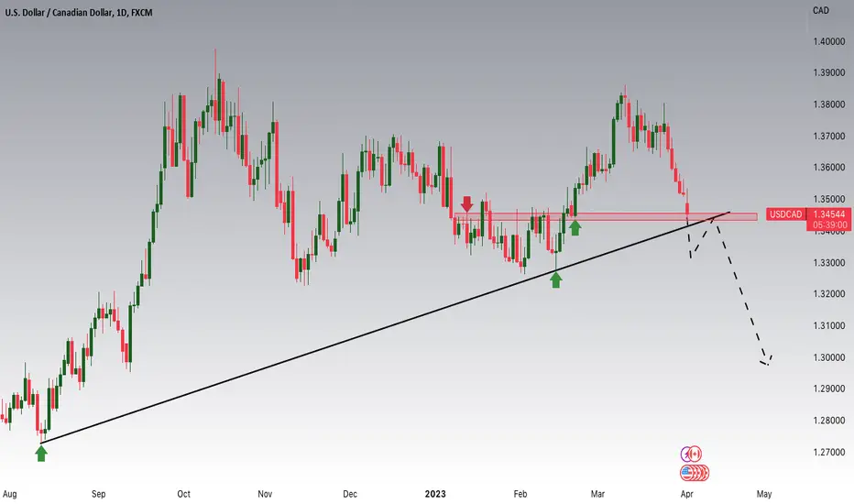Click the 1.33000 price axis label
The width and height of the screenshot is (854, 504).
pyautogui.click(x=829, y=263)
